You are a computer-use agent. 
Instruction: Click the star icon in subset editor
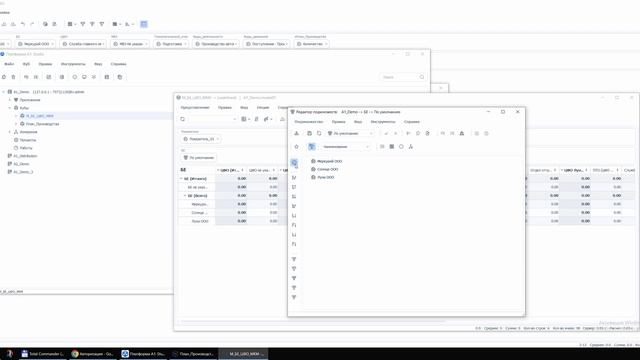click(297, 147)
